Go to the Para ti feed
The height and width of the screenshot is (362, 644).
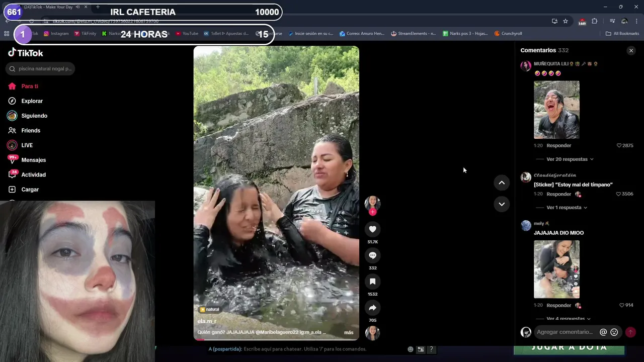click(23, 86)
